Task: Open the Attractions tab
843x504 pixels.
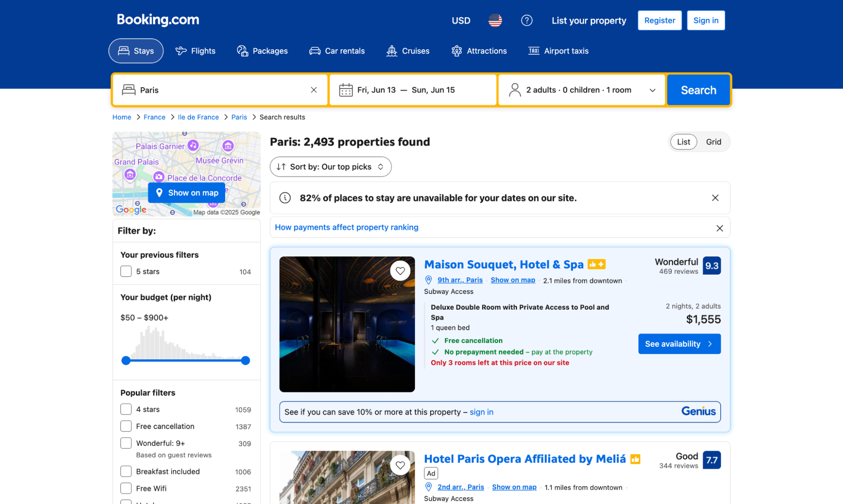Action: pos(479,51)
